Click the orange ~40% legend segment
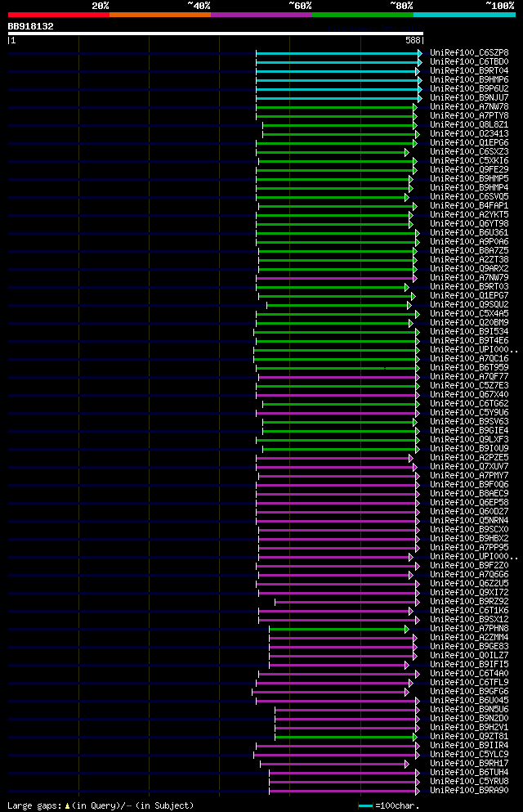The height and width of the screenshot is (812, 523). tap(160, 15)
